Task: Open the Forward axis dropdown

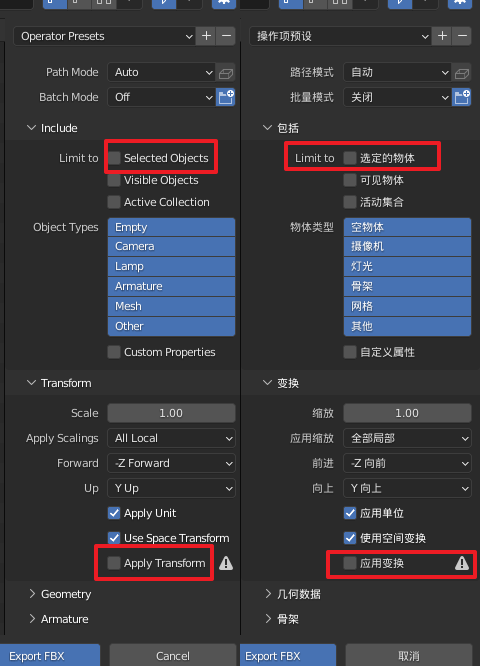Action: (x=172, y=463)
